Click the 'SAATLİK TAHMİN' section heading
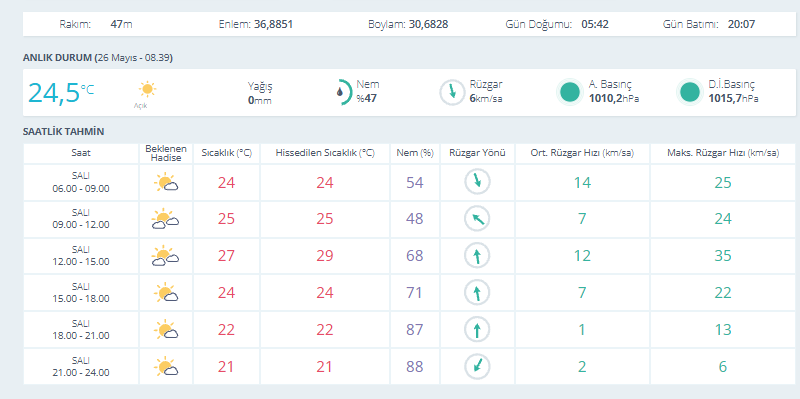 click(x=63, y=132)
